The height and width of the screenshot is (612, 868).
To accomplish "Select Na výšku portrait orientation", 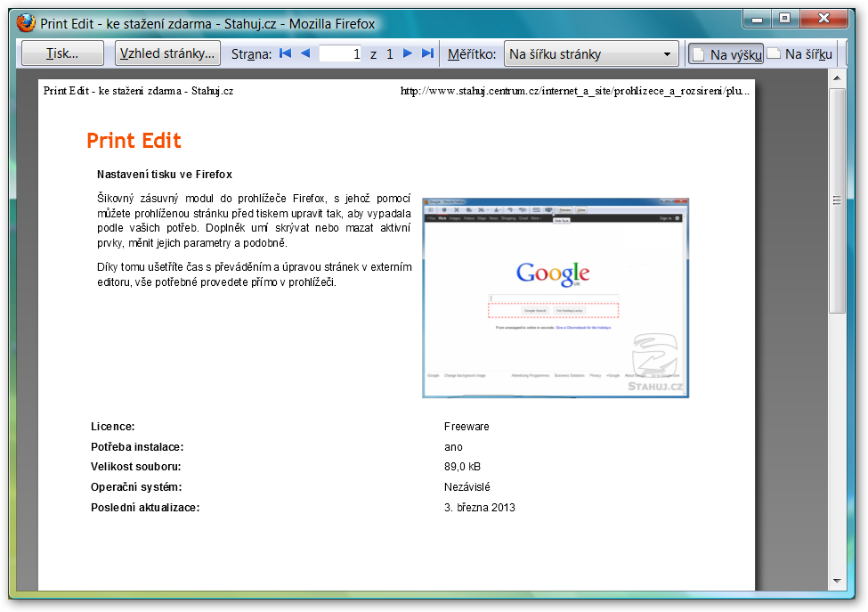I will (x=726, y=54).
